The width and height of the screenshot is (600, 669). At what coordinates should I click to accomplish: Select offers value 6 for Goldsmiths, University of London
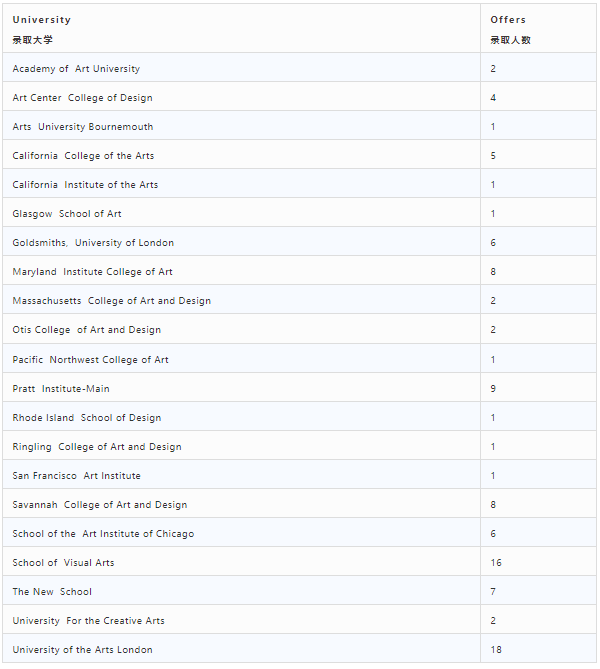pyautogui.click(x=493, y=243)
